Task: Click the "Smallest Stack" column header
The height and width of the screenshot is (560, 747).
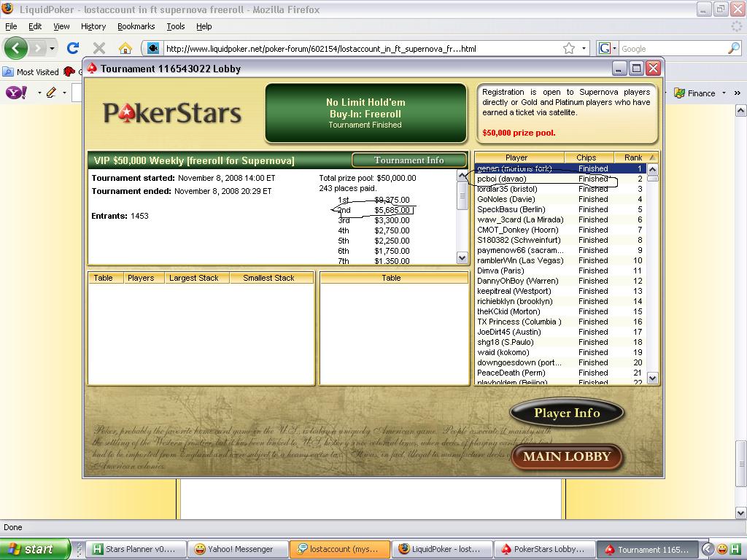Action: tap(271, 278)
